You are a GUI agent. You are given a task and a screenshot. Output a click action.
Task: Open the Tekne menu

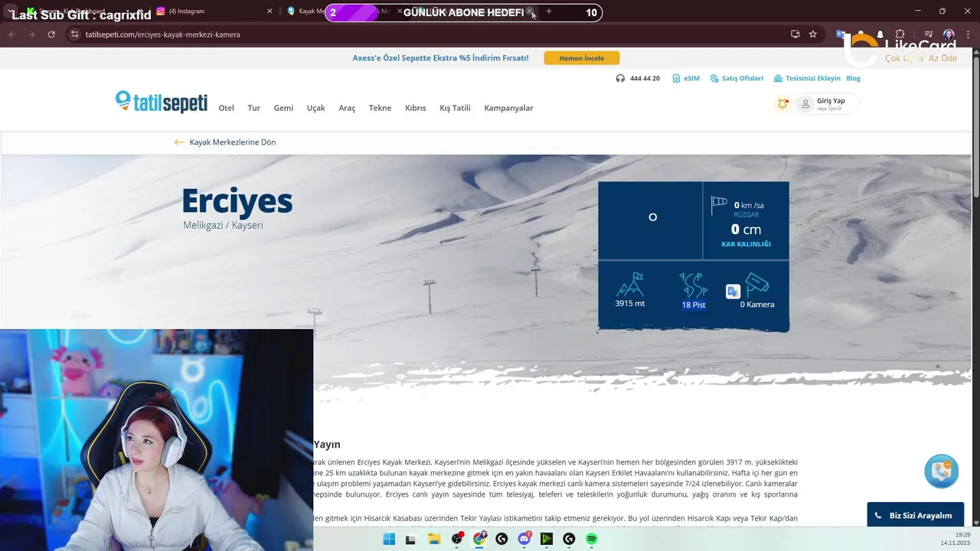(380, 108)
